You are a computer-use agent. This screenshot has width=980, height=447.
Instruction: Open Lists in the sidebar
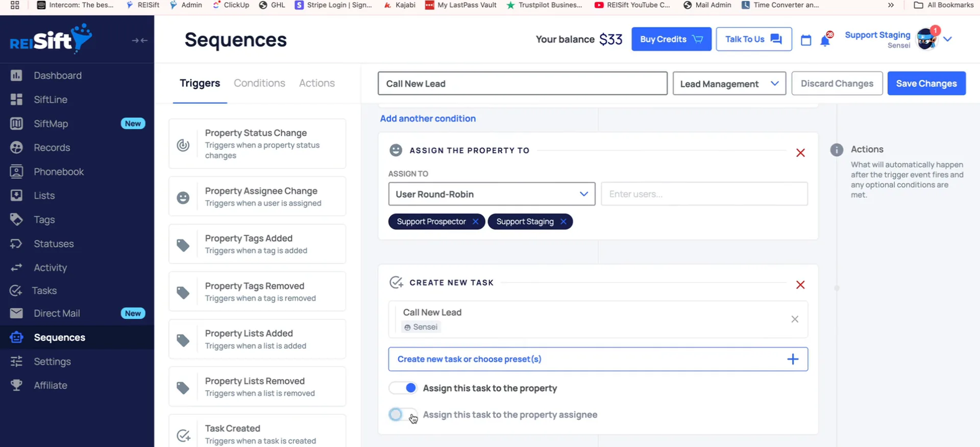[44, 195]
